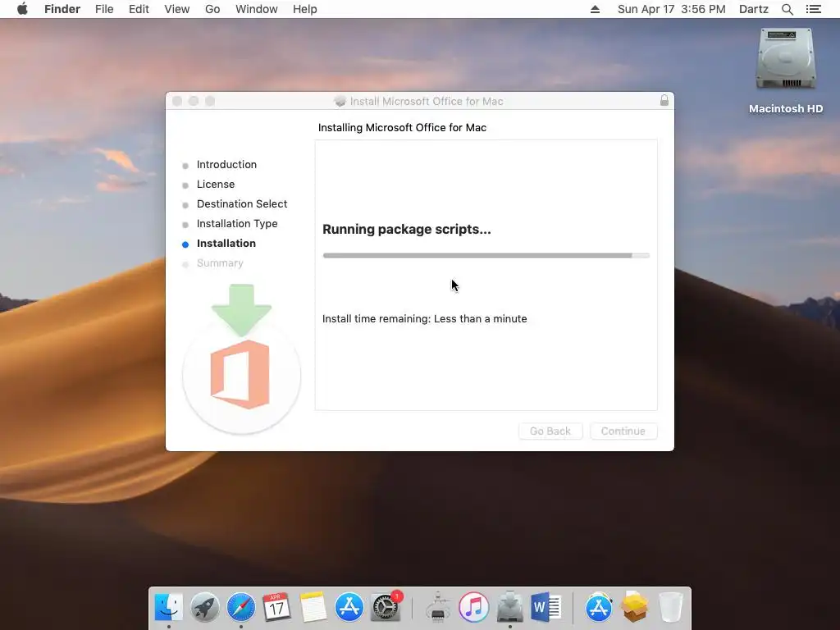Open Spotlight search magnifier
840x630 pixels.
pos(787,9)
